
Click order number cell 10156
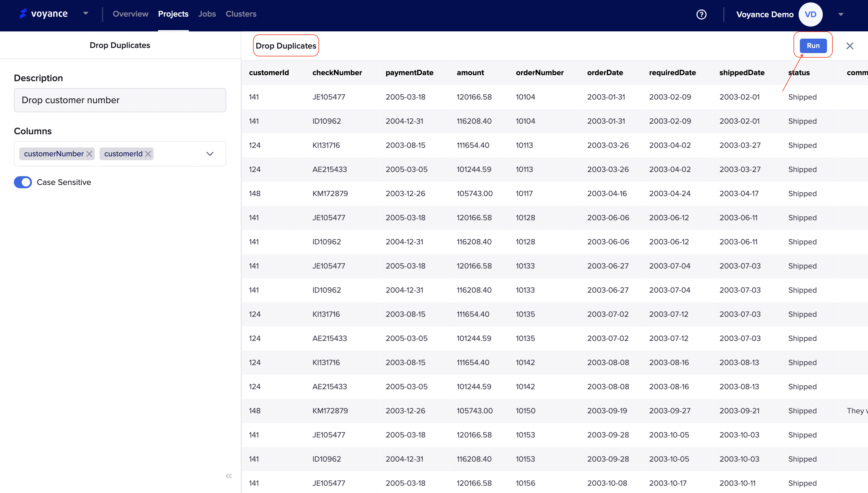point(525,483)
